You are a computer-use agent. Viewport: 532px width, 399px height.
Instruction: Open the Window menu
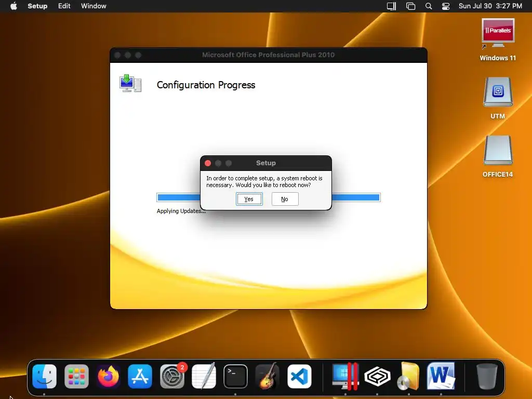[94, 6]
